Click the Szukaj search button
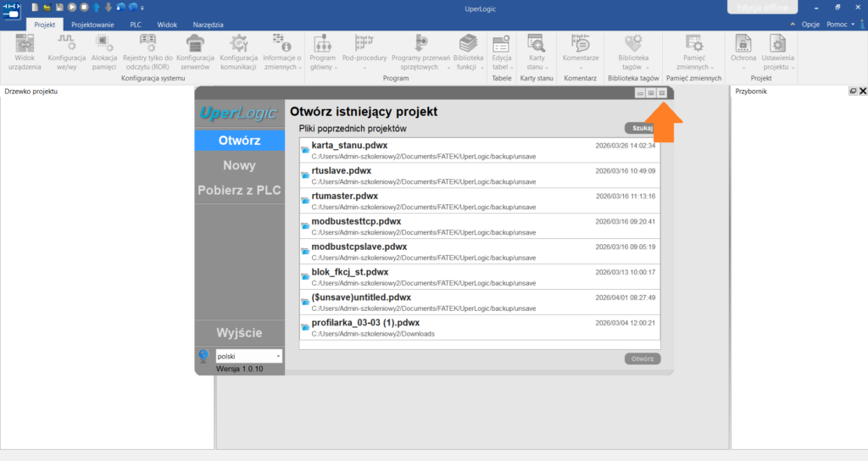Image resolution: width=868 pixels, height=461 pixels. point(643,128)
